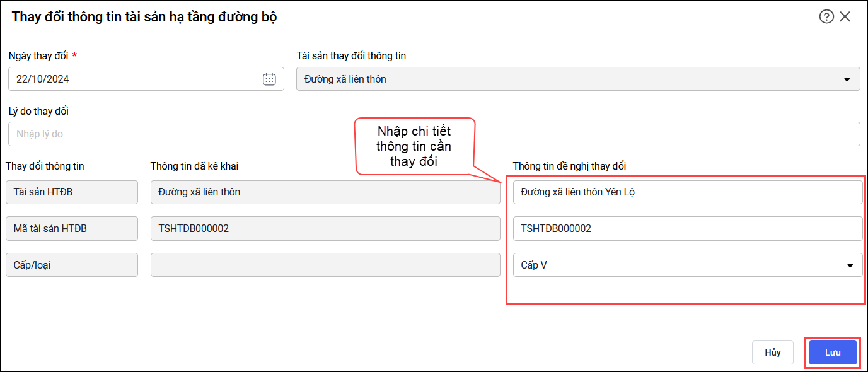Click the 'Cấp/loại' label box

(x=72, y=265)
